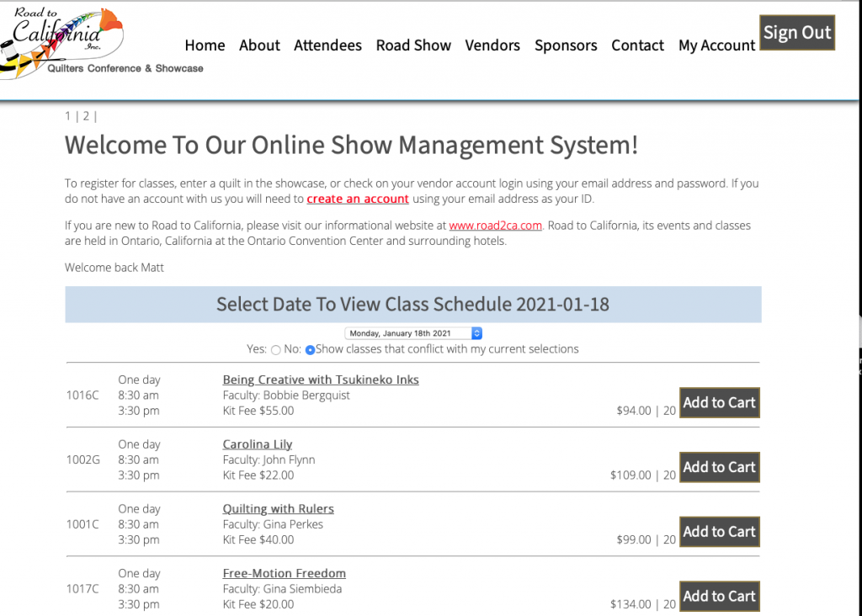Add Free-Motion Freedom to cart

pyautogui.click(x=720, y=596)
